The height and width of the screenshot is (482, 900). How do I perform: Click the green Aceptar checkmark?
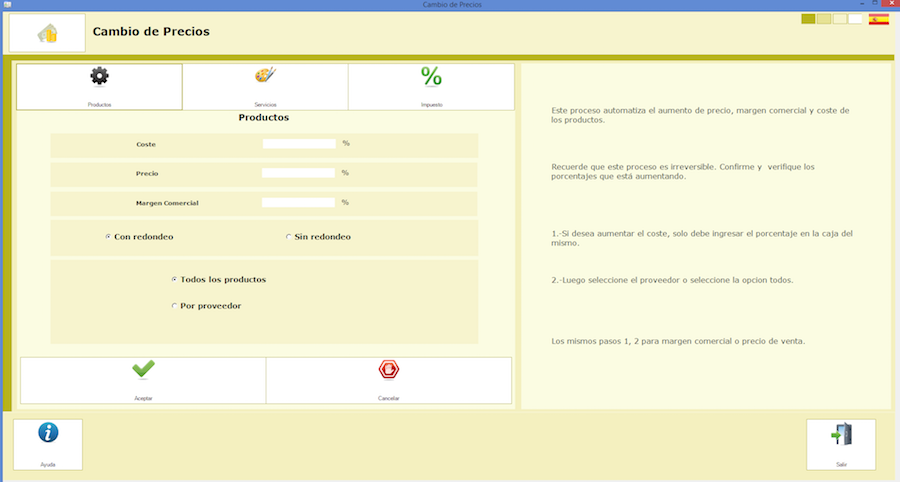[x=143, y=371]
